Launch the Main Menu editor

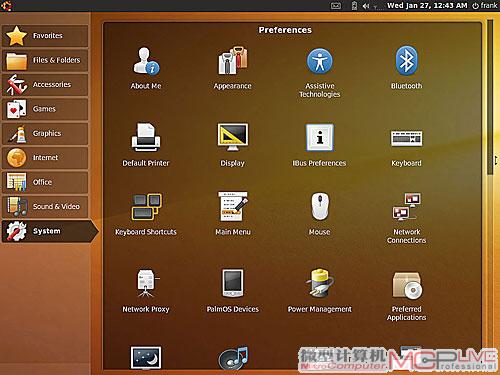pyautogui.click(x=233, y=213)
